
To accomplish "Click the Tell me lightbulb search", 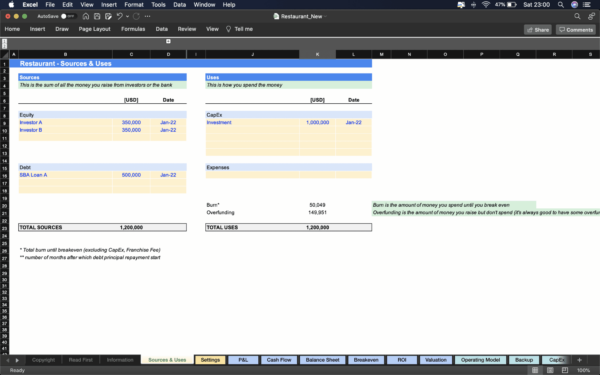I will click(239, 29).
